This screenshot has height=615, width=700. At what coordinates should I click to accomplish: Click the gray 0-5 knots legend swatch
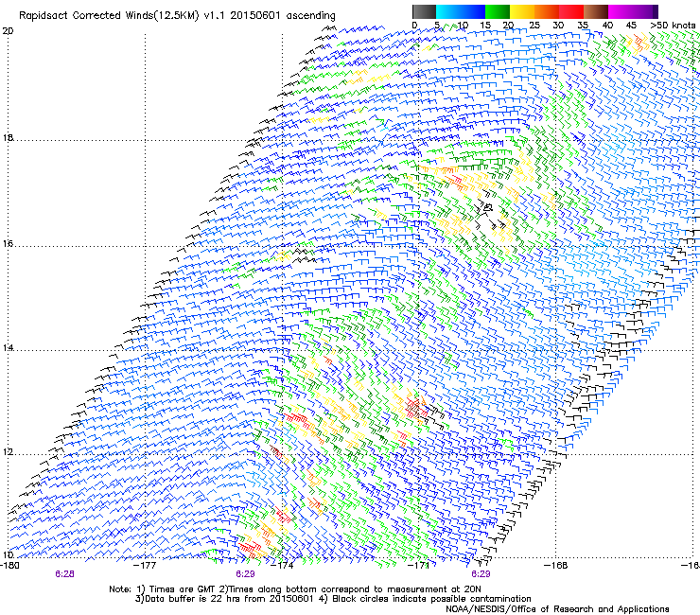424,11
